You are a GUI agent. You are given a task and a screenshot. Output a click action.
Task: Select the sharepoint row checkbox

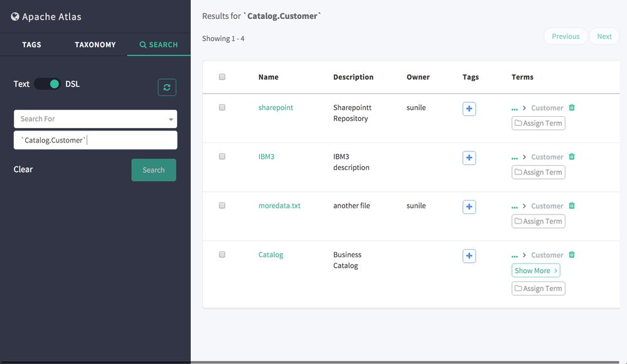pyautogui.click(x=222, y=107)
